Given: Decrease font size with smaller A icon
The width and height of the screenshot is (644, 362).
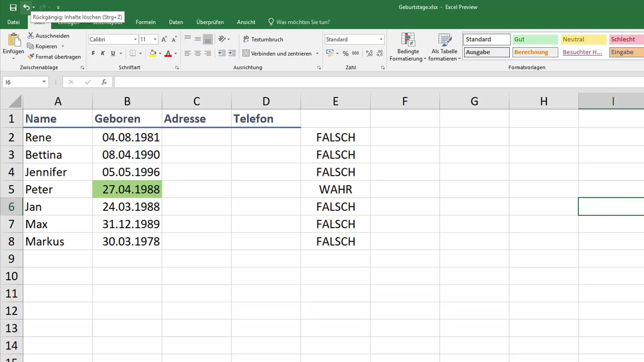Looking at the screenshot, I should click(174, 39).
